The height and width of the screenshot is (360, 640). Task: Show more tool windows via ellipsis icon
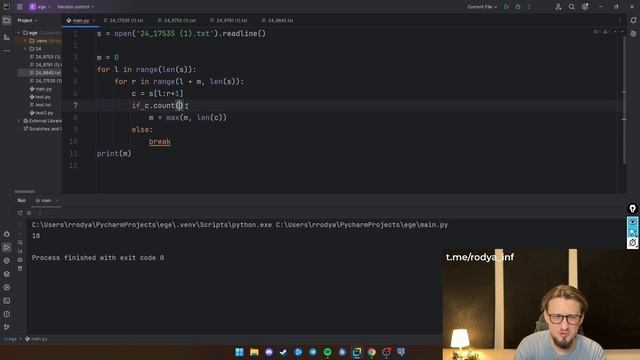(x=7, y=51)
